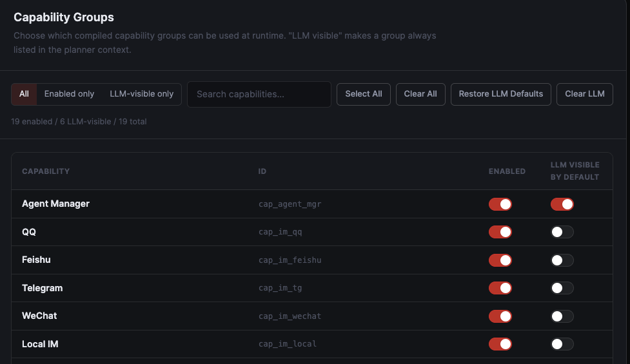
Task: Focus the Search capabilities field
Action: (x=259, y=94)
